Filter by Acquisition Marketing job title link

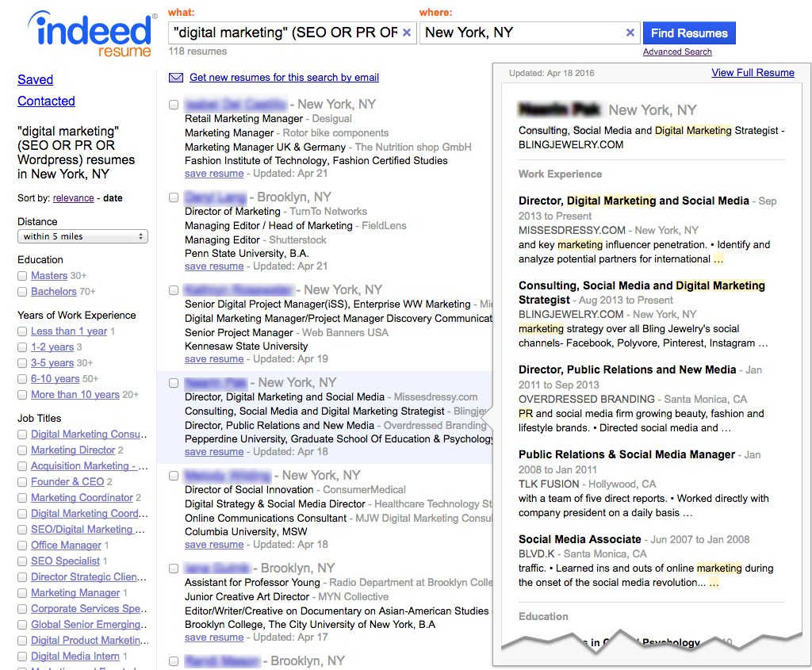(89, 466)
